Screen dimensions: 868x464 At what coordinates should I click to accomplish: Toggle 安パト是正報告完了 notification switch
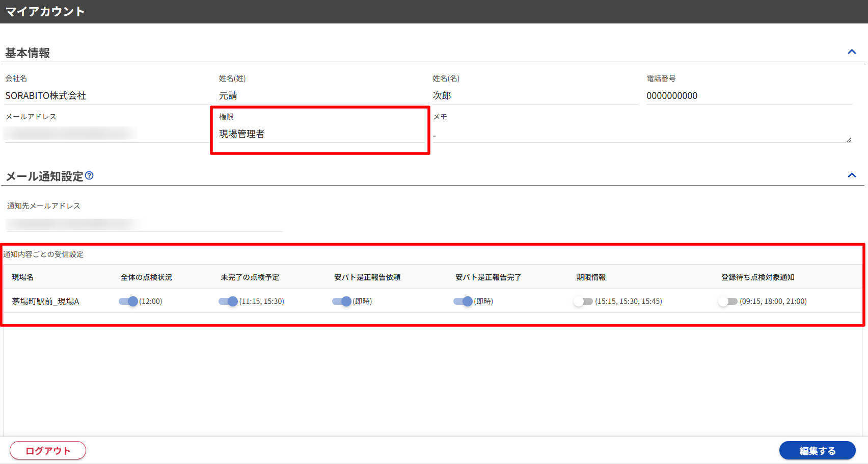click(x=463, y=301)
